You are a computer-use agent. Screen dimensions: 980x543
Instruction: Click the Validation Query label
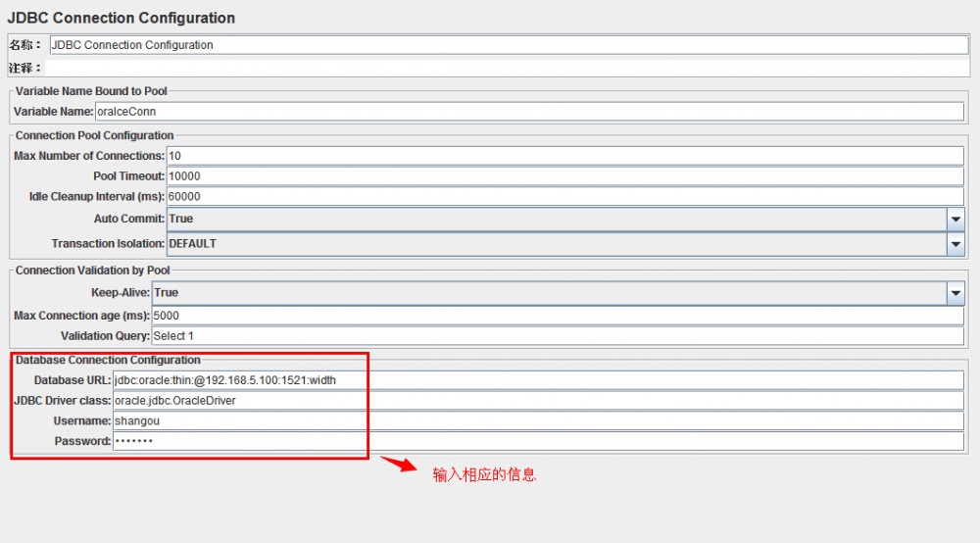point(105,335)
